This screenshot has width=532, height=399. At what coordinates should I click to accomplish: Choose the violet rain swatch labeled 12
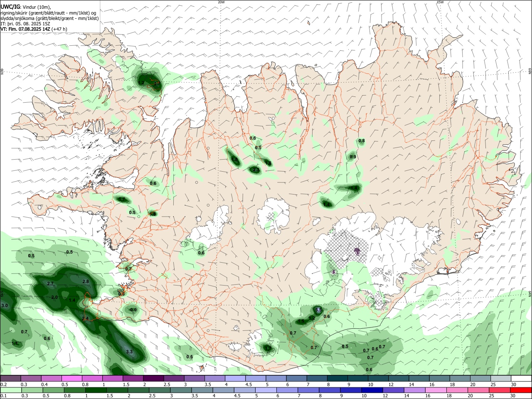[x=393, y=390]
